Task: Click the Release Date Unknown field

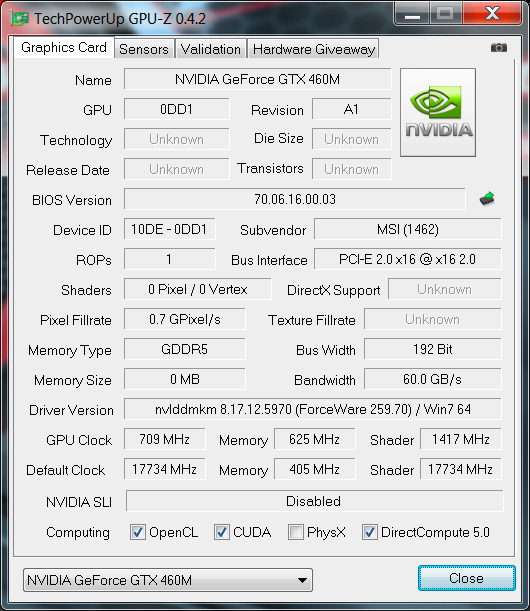Action: (x=177, y=169)
